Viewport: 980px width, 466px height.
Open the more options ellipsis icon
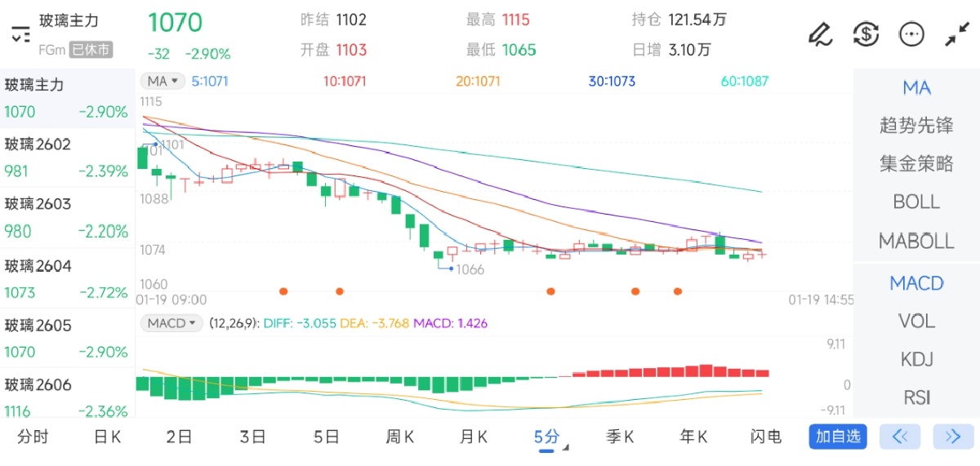tap(911, 34)
